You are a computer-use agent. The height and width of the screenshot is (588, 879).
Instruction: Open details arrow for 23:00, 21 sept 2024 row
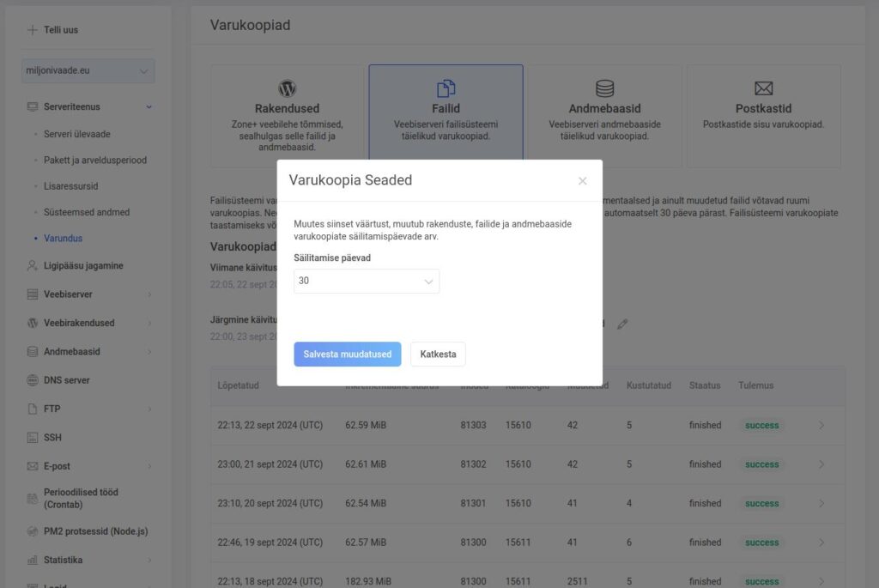click(821, 464)
